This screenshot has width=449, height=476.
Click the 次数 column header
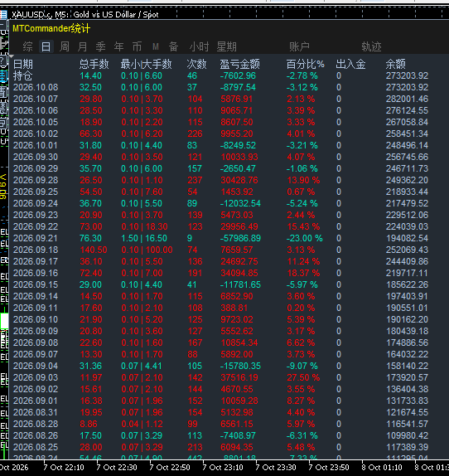coord(196,64)
